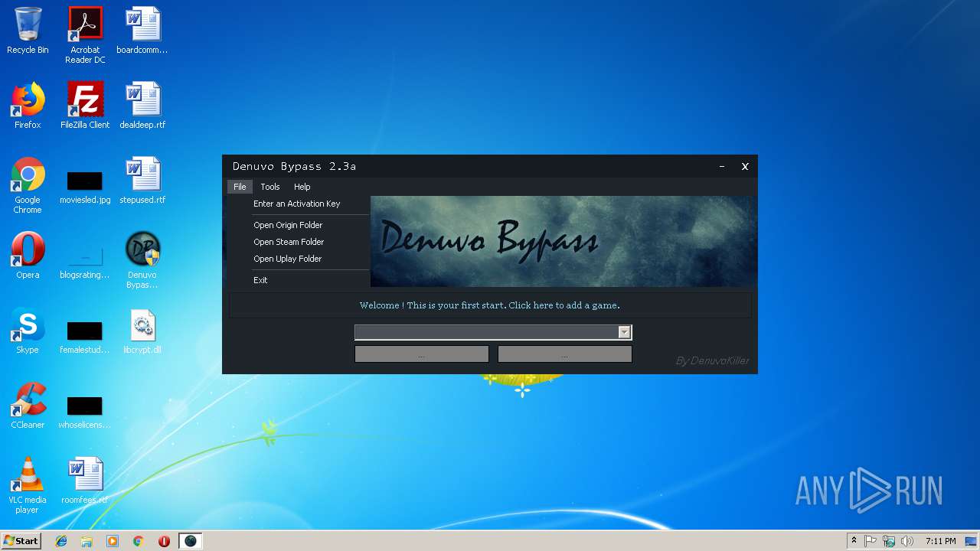Select VLC media player desktop icon
Screen dimensions: 980x551
28,485
